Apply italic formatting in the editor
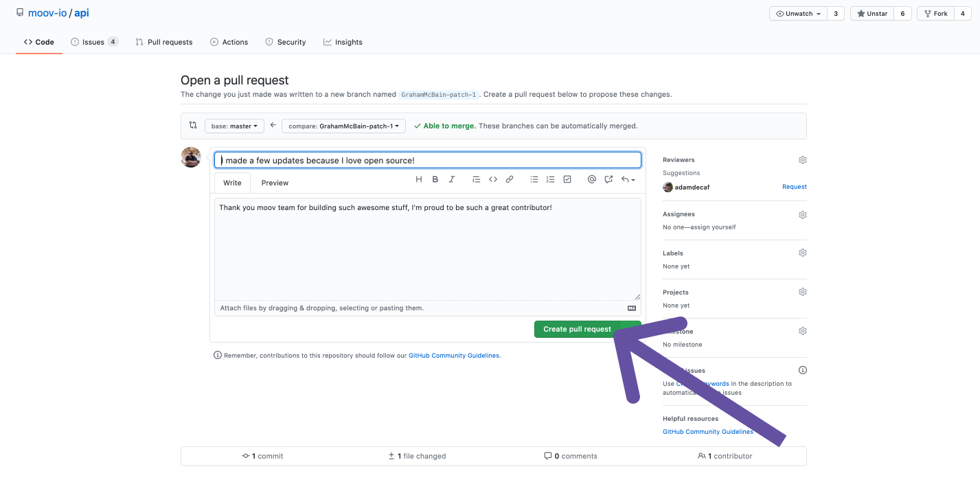Screen dimensions: 980x484 point(452,179)
